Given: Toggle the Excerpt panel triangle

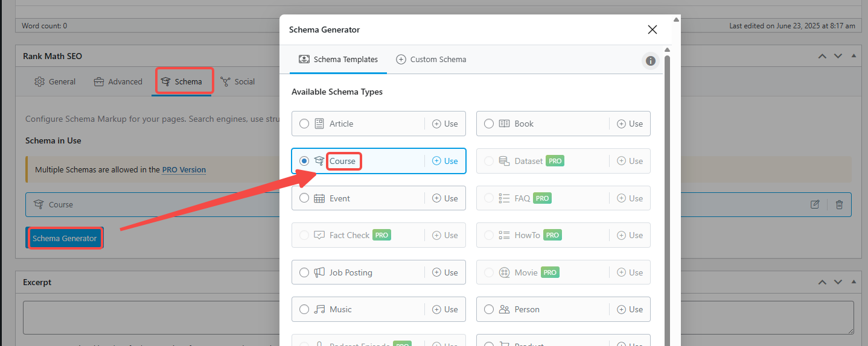Looking at the screenshot, I should (x=854, y=282).
